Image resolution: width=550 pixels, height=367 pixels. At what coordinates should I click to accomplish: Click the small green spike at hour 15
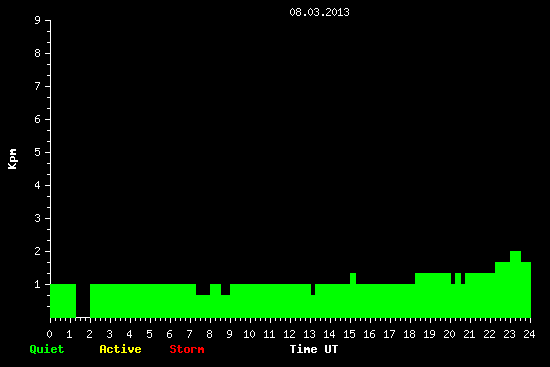click(x=353, y=278)
